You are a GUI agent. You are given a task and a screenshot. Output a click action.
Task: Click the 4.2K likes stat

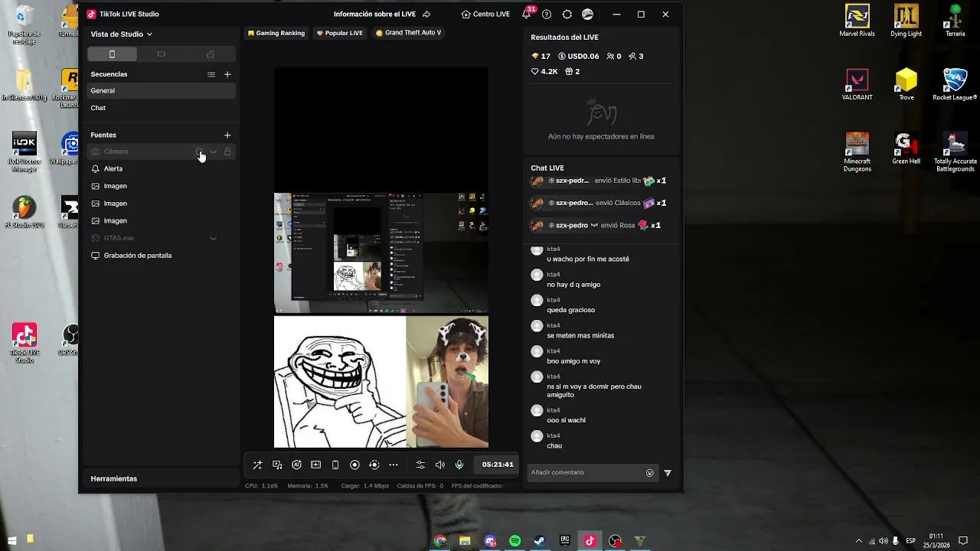[544, 71]
